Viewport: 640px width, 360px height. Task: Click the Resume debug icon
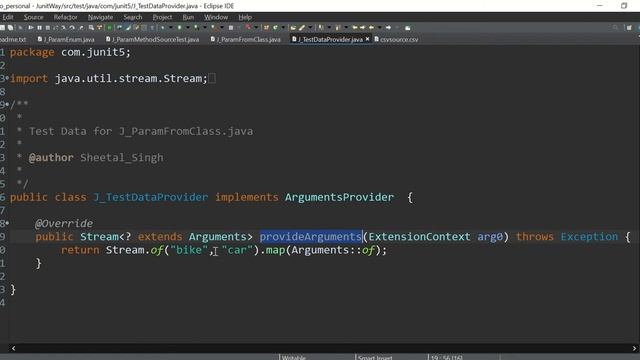point(31,27)
